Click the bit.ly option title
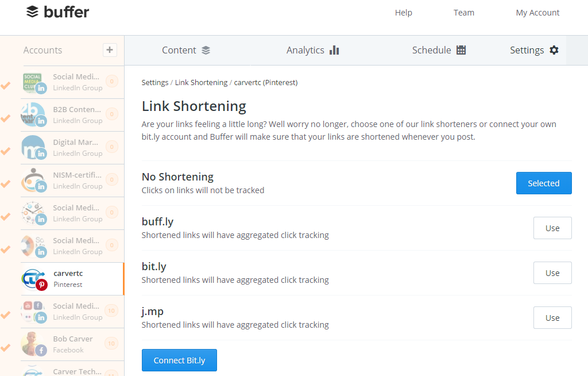The height and width of the screenshot is (376, 588). pyautogui.click(x=154, y=267)
